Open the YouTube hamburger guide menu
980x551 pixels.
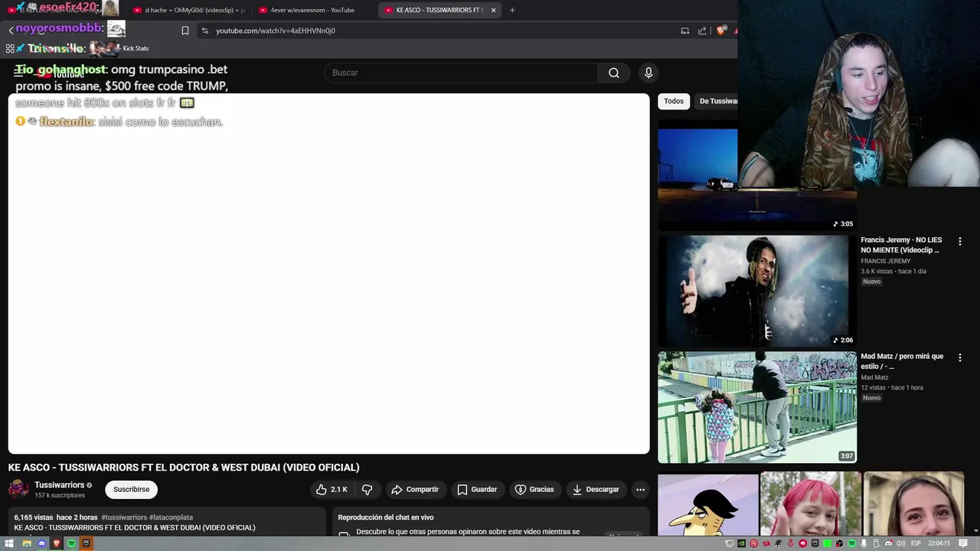click(18, 73)
